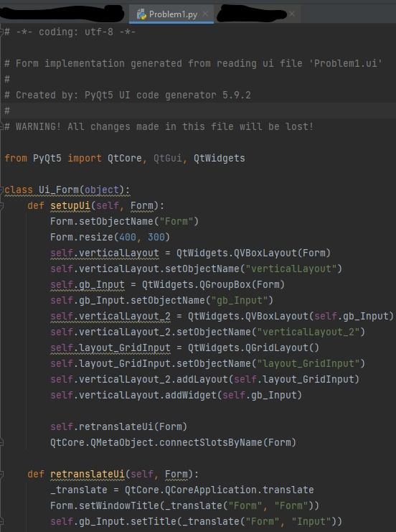Click the 'Form.setObjectName("Form")' line

click(x=124, y=221)
